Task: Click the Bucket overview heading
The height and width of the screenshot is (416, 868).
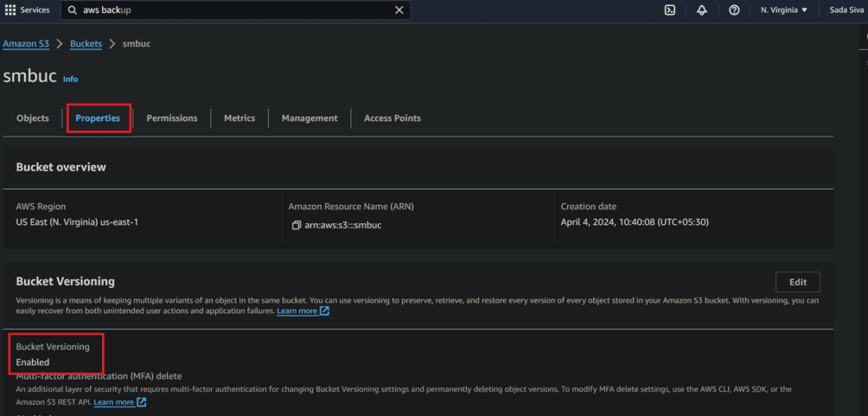Action: click(61, 167)
